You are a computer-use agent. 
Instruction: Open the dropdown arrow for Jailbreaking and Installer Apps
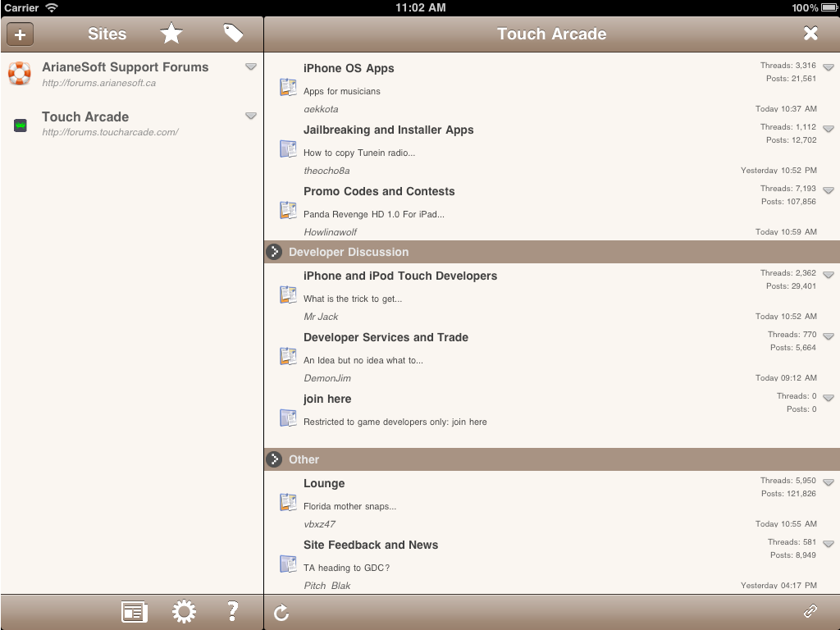(x=829, y=129)
